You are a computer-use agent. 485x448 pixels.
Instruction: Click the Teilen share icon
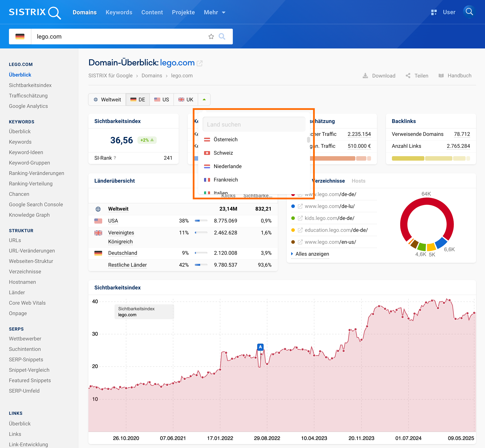pos(408,76)
